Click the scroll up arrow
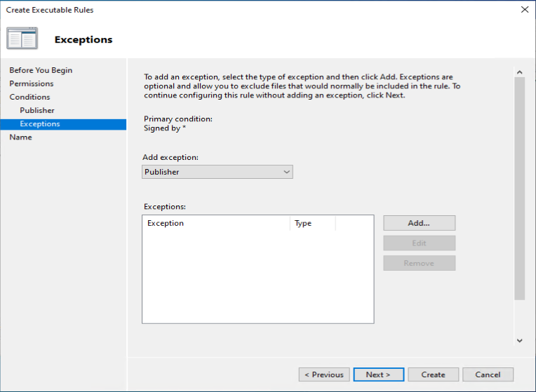This screenshot has height=392, width=536. tap(520, 72)
